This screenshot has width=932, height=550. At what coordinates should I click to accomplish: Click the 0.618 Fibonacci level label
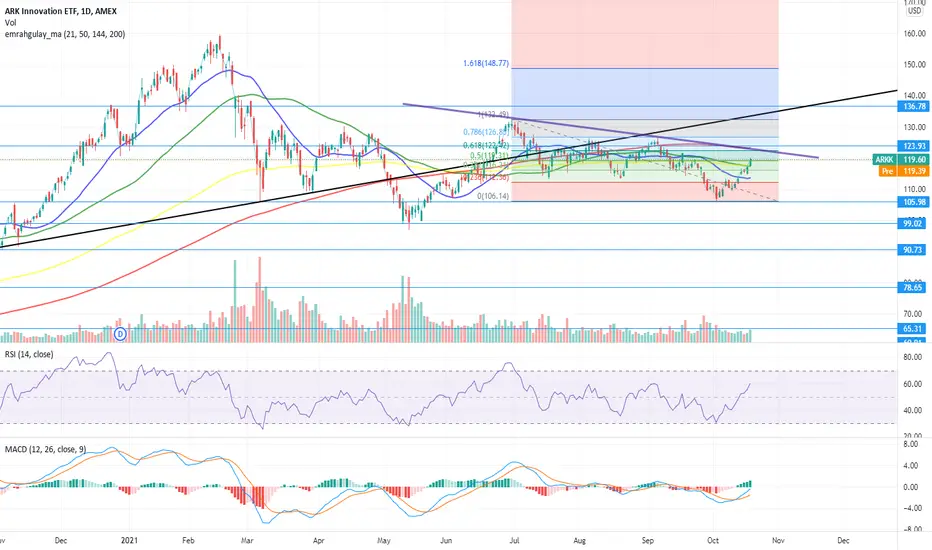[486, 146]
